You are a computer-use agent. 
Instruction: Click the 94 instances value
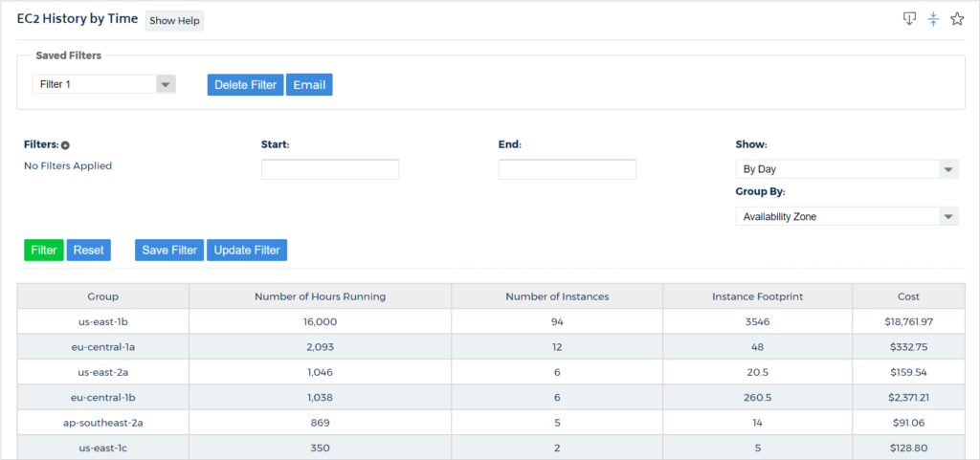tap(557, 322)
